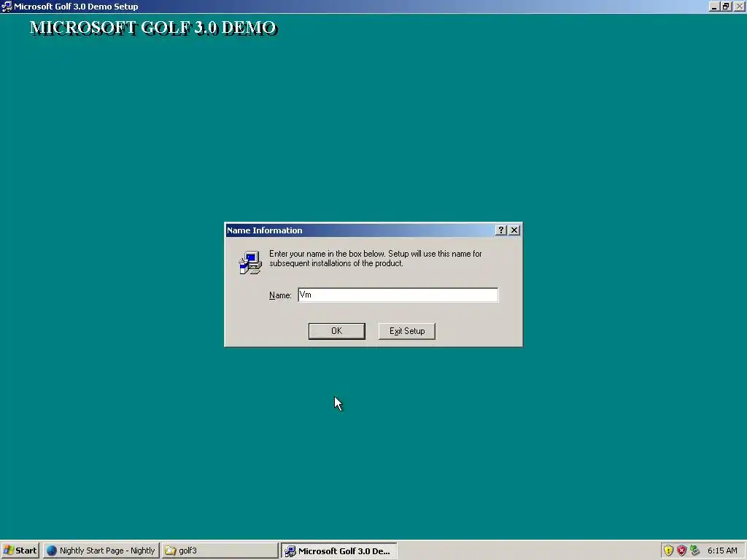This screenshot has width=747, height=560.
Task: Click the yellow security shield tray icon
Action: (668, 551)
